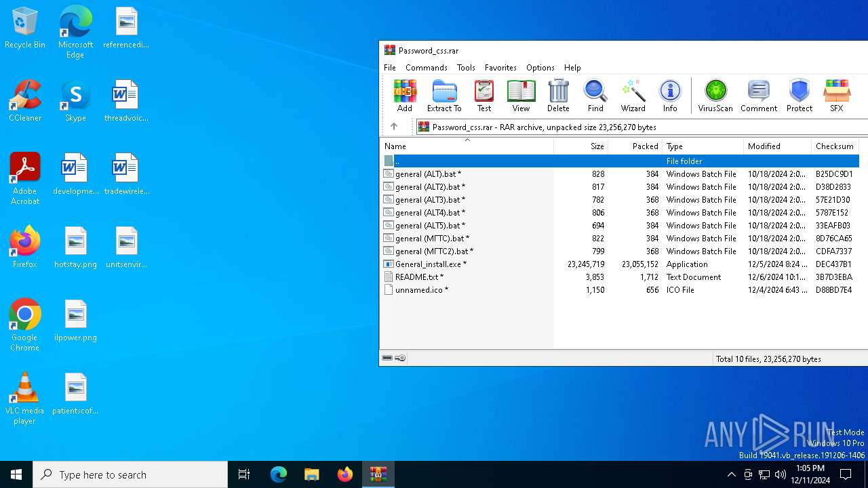Click the drive icon in WinRAR status bar
Viewport: 868px width, 488px height.
(387, 358)
